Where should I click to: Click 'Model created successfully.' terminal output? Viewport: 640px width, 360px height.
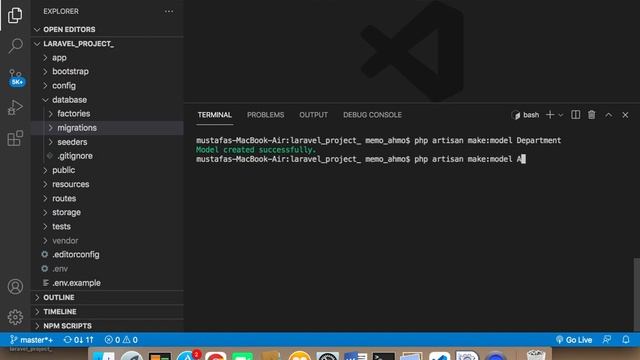coord(256,150)
